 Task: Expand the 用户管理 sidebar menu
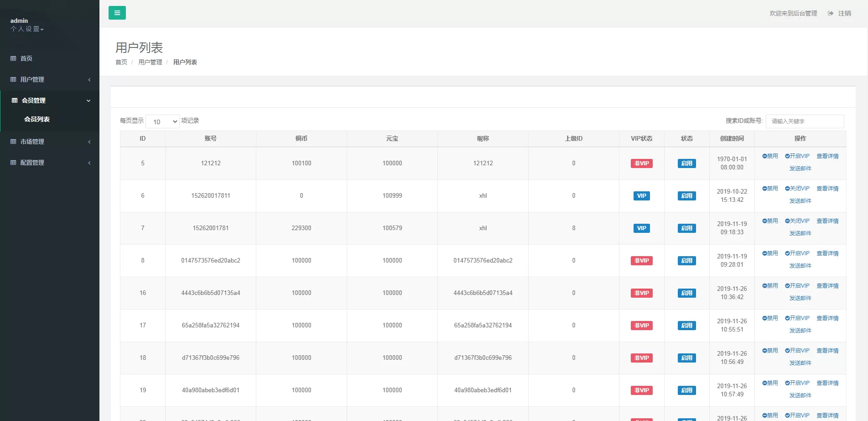(x=49, y=79)
